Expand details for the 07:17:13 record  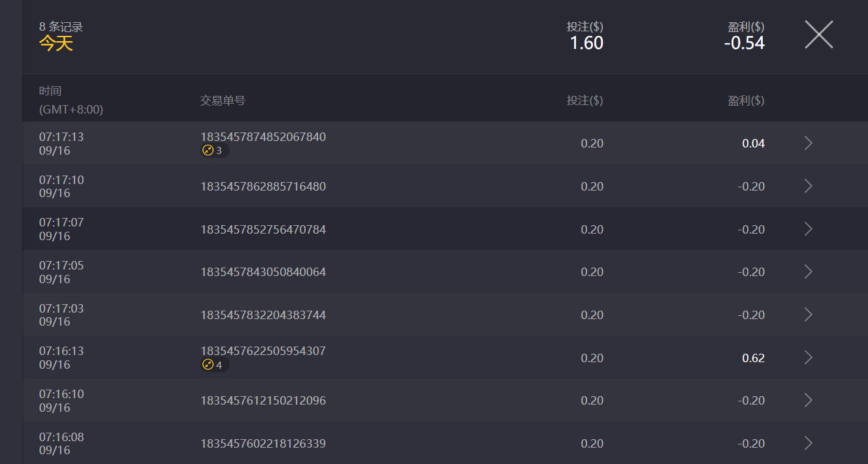point(808,144)
